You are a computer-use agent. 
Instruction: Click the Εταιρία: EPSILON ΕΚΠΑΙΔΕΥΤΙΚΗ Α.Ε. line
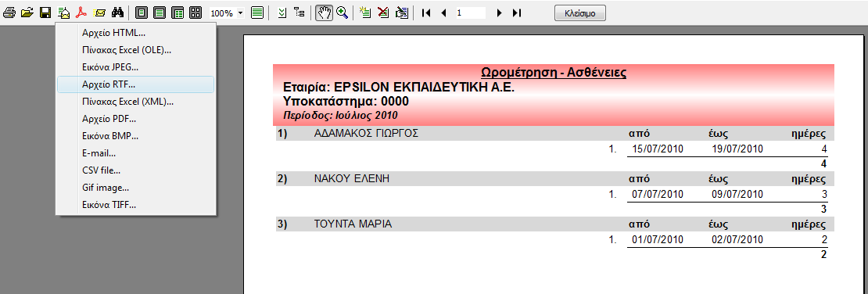coord(399,87)
